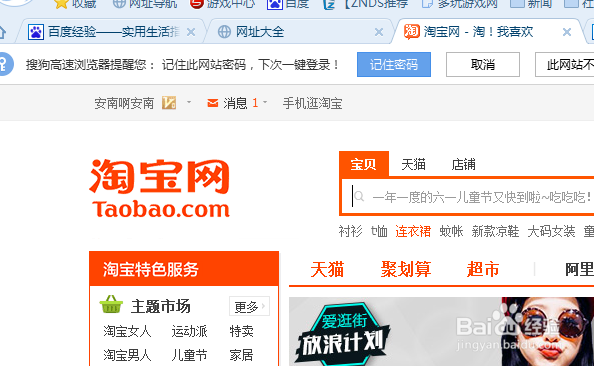
Task: Click the Taobao search input field
Action: [468, 197]
